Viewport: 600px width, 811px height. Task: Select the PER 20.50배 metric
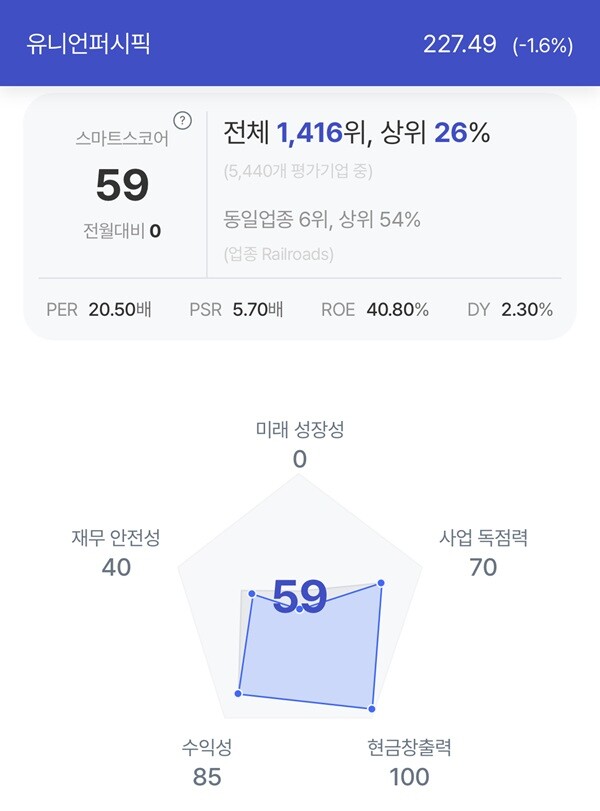(x=99, y=309)
